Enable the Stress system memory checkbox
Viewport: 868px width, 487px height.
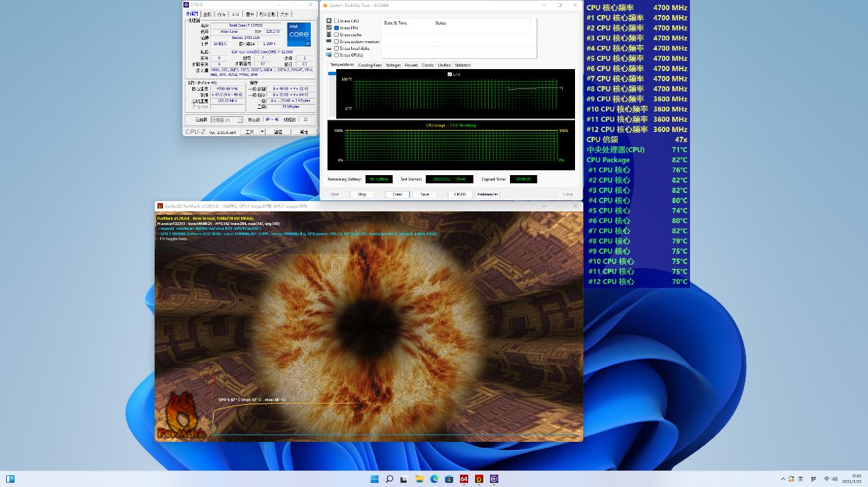(x=337, y=42)
